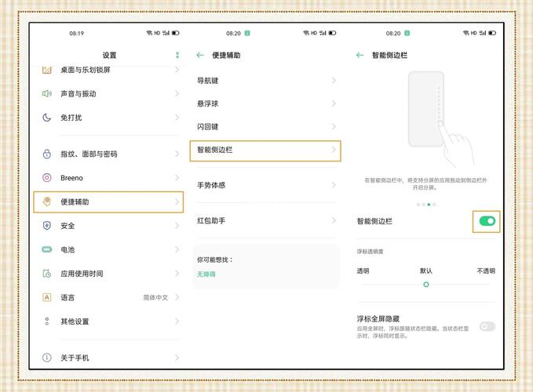
Task: Go back from 便捷辅助 screen using arrow
Action: pyautogui.click(x=200, y=55)
